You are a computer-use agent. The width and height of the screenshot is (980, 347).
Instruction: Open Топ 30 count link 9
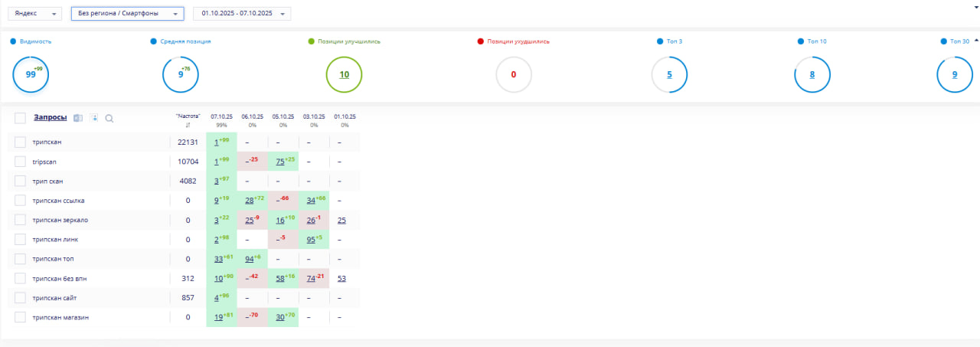click(x=955, y=74)
